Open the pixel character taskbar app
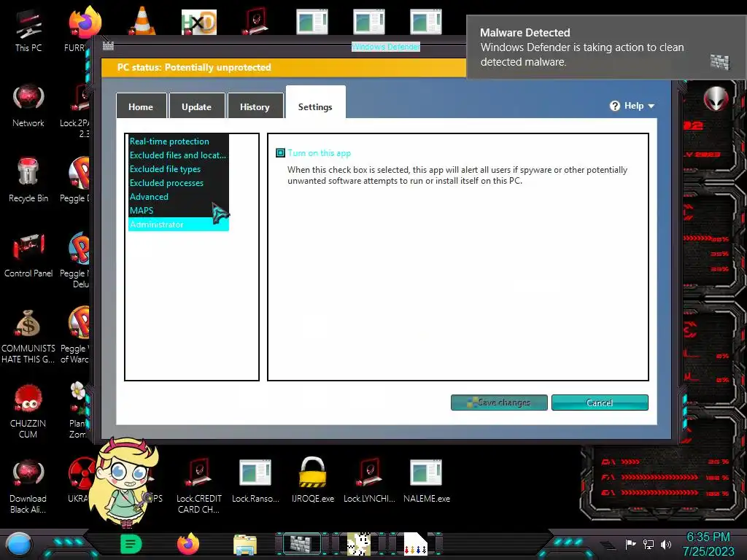 point(358,544)
